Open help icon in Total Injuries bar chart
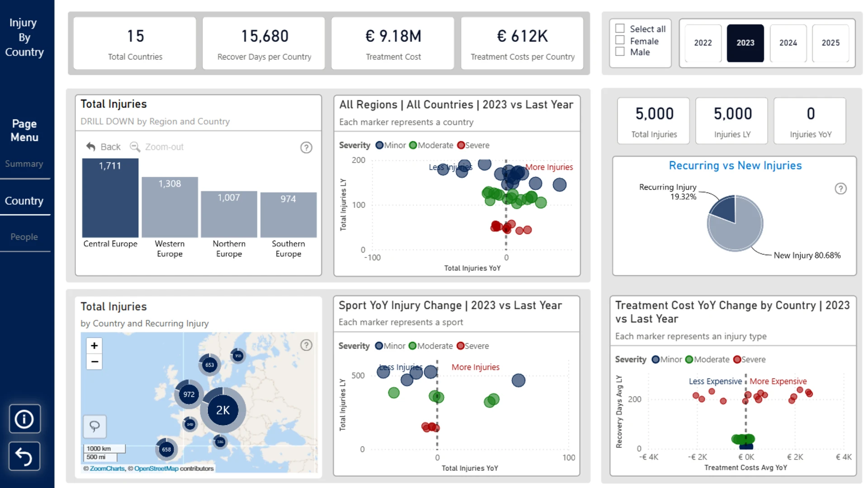Screen dimensions: 868x488 [306, 147]
